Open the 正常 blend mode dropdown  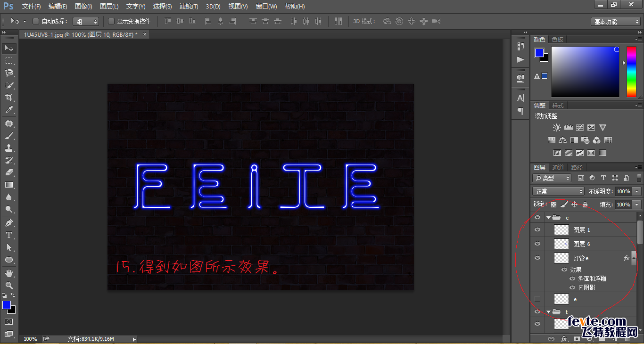tap(558, 190)
